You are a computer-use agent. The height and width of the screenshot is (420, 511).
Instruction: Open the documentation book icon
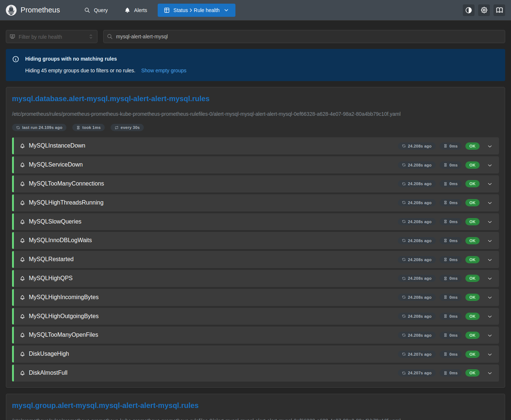(499, 10)
